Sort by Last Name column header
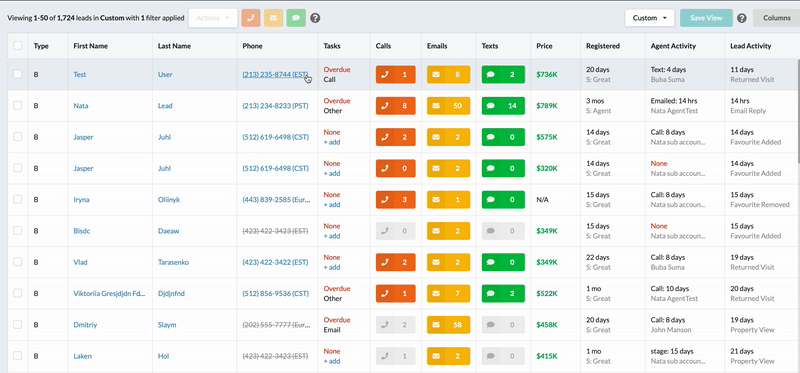Viewport: 800px width, 373px height. point(174,46)
